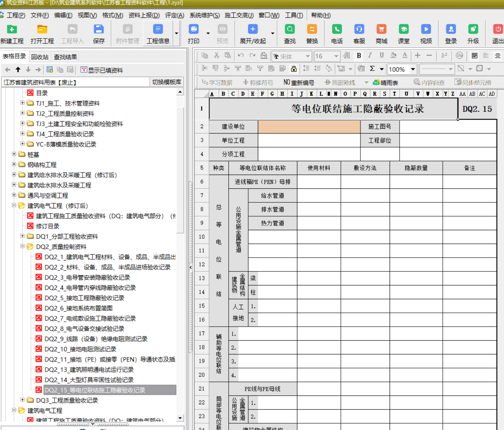Click the 电话 phone icon
The height and width of the screenshot is (430, 504).
coord(337,34)
